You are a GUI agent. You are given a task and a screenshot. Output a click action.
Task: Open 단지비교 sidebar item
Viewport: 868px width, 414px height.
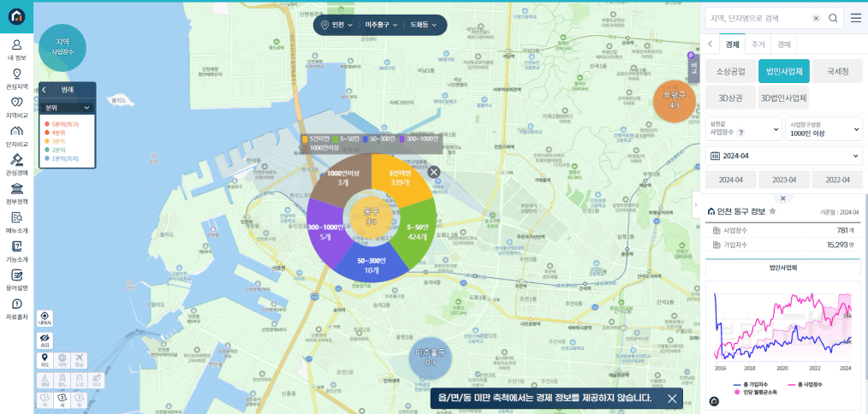(16, 136)
